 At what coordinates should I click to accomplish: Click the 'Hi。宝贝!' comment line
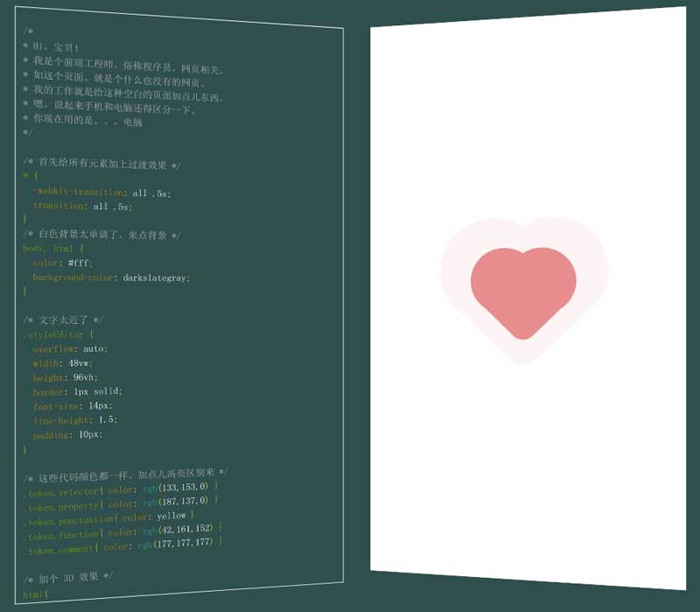coord(52,47)
